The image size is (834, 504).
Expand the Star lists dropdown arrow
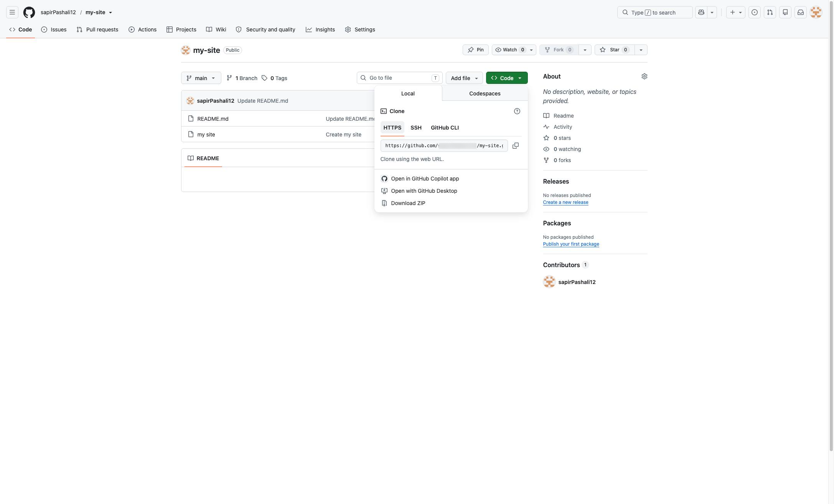[x=641, y=50]
